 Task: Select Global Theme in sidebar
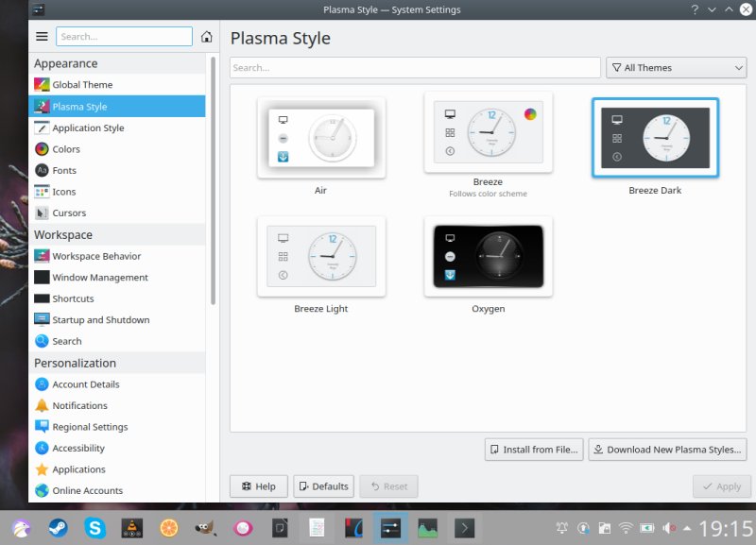pos(82,85)
